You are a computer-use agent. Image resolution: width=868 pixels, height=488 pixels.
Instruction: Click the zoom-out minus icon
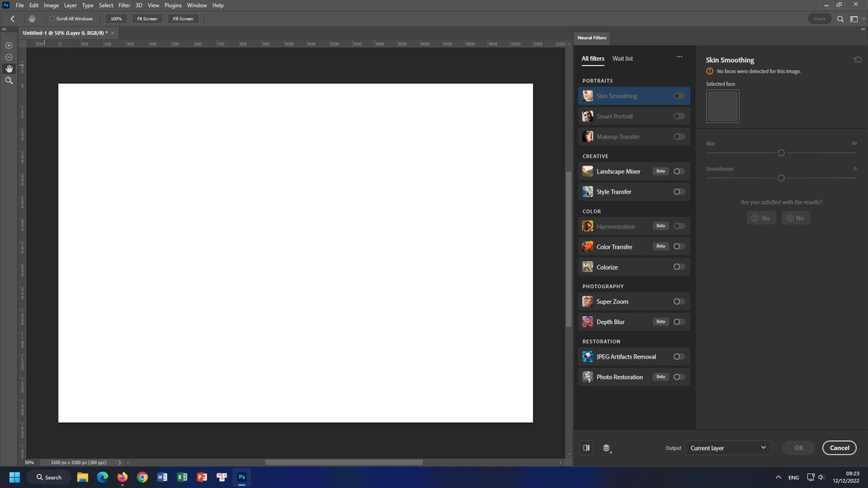[9, 57]
